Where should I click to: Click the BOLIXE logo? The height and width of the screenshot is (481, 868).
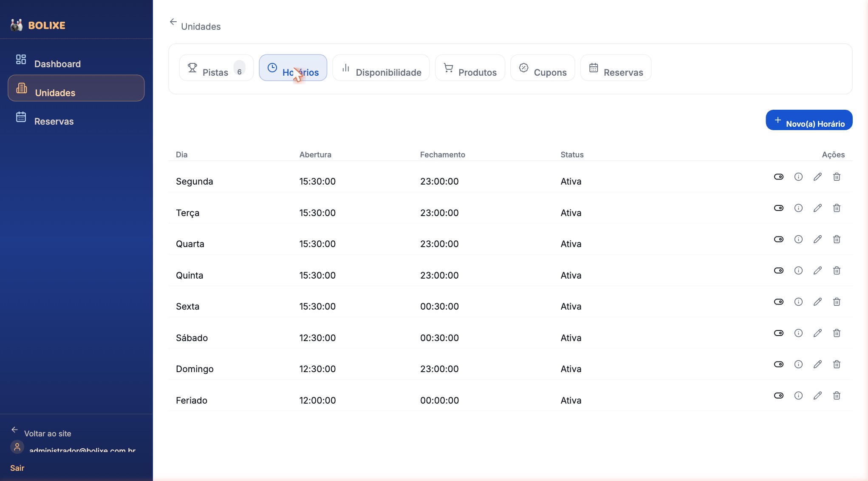coord(38,25)
